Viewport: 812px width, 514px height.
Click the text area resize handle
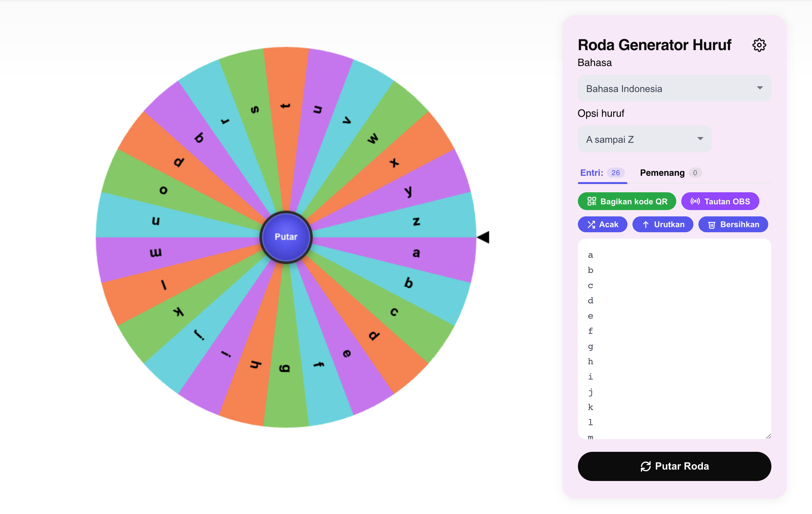click(x=768, y=436)
